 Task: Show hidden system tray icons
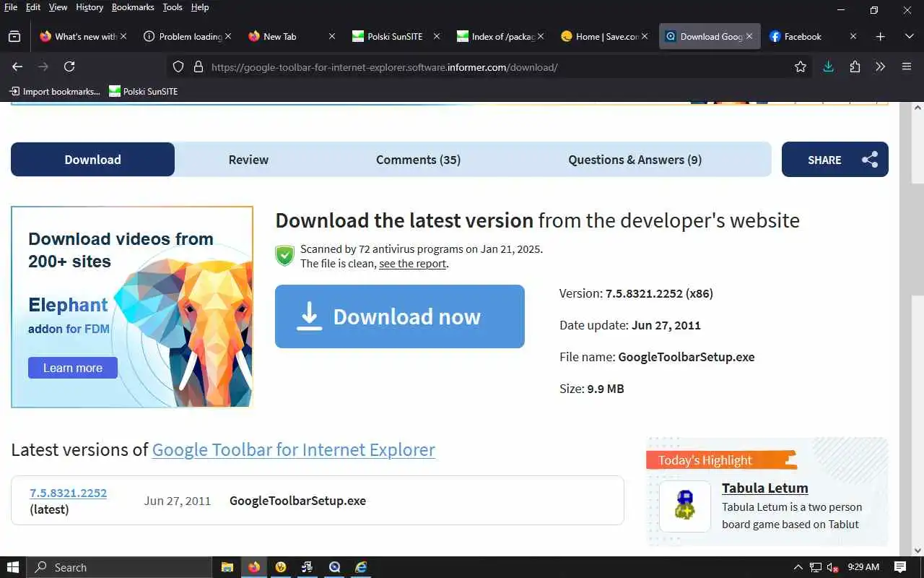tap(798, 567)
